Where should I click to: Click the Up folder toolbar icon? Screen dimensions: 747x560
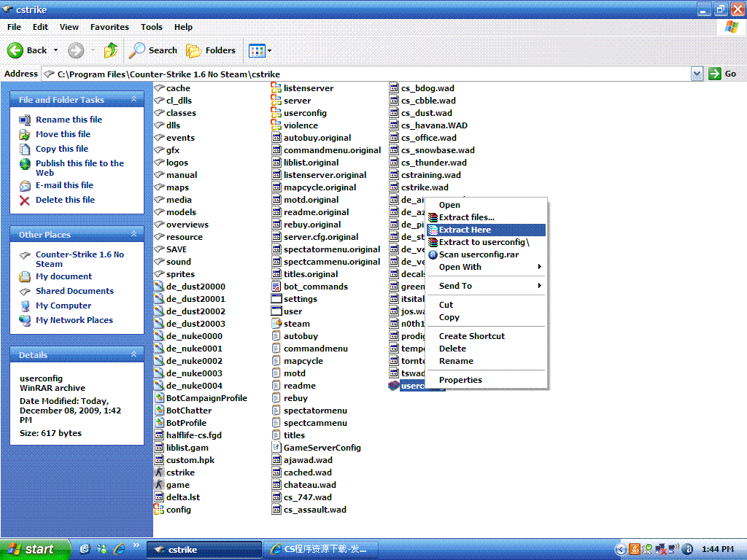point(110,50)
